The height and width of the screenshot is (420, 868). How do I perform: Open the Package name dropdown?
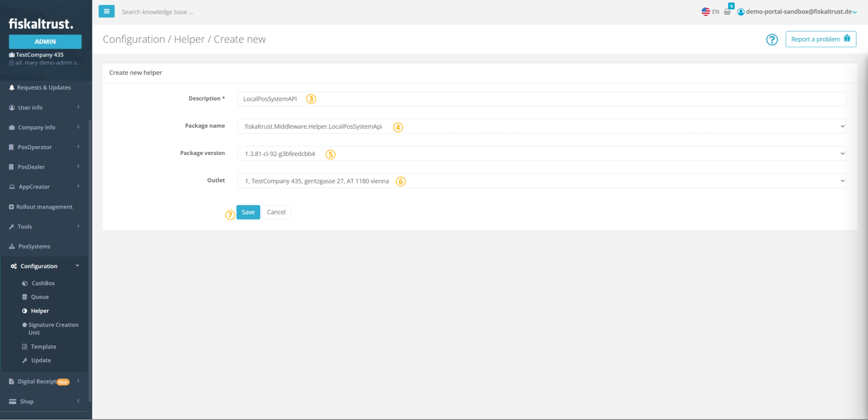click(x=542, y=127)
